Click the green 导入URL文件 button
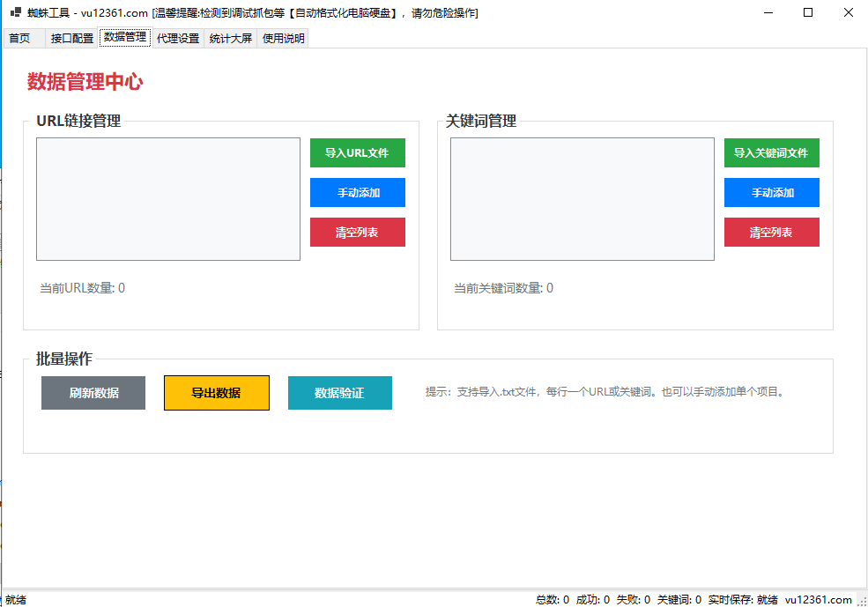 click(x=357, y=152)
